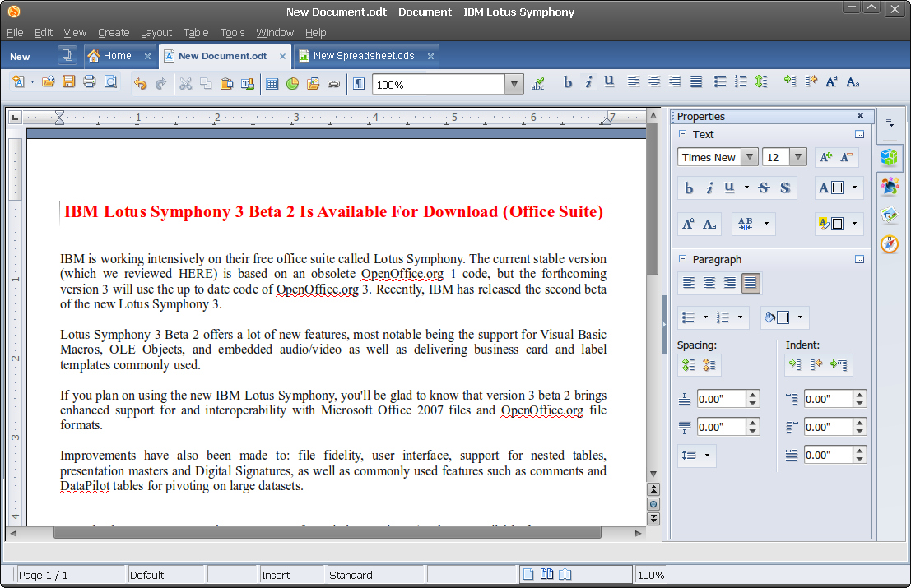Toggle italic in the Properties Text section
The image size is (911, 588).
(x=709, y=188)
